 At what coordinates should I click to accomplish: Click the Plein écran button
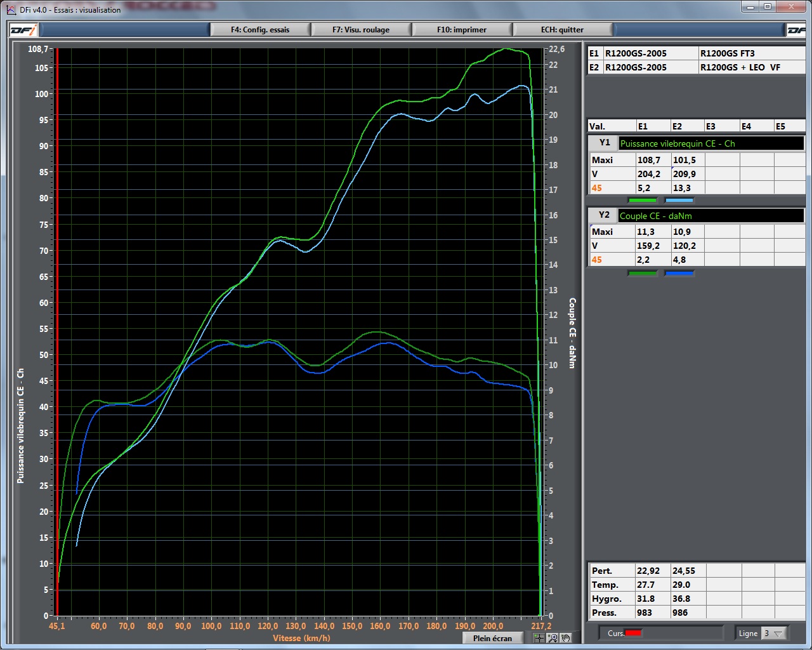492,638
